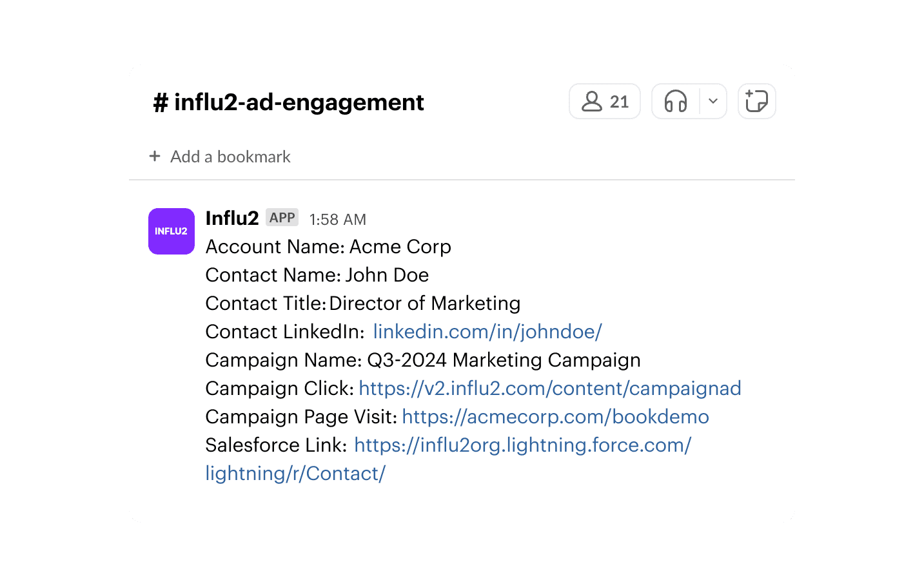Open the v2.influ2.com campaign click link
The width and height of the screenshot is (924, 587).
pyautogui.click(x=549, y=389)
